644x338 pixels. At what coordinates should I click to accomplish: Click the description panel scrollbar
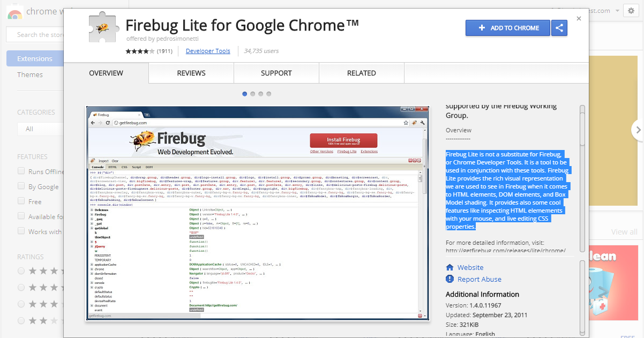[x=582, y=214]
